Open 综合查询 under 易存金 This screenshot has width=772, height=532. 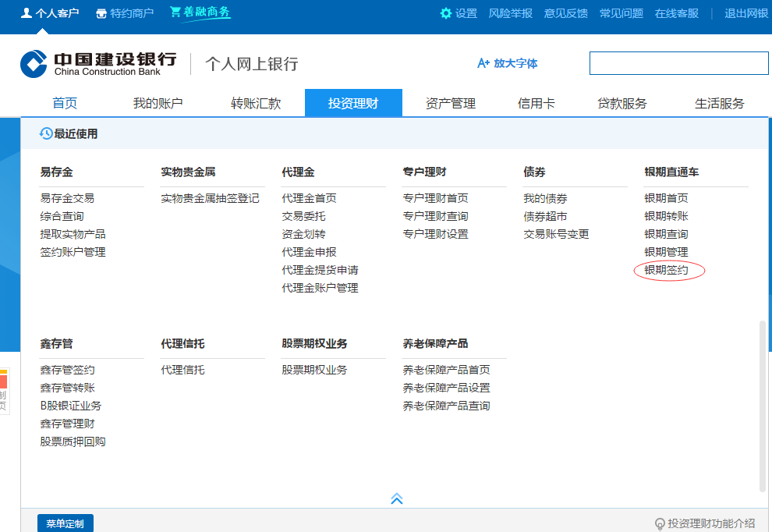click(x=62, y=216)
